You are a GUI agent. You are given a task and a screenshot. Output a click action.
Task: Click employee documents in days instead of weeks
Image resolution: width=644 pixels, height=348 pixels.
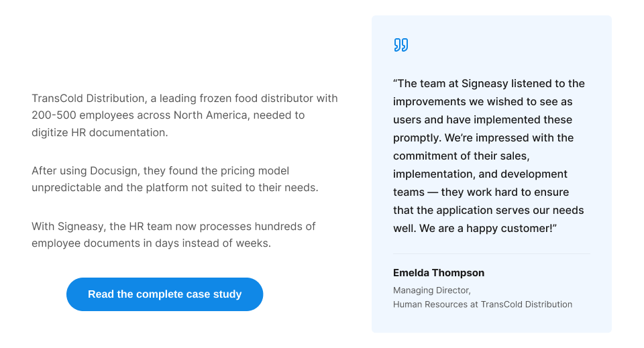(151, 243)
